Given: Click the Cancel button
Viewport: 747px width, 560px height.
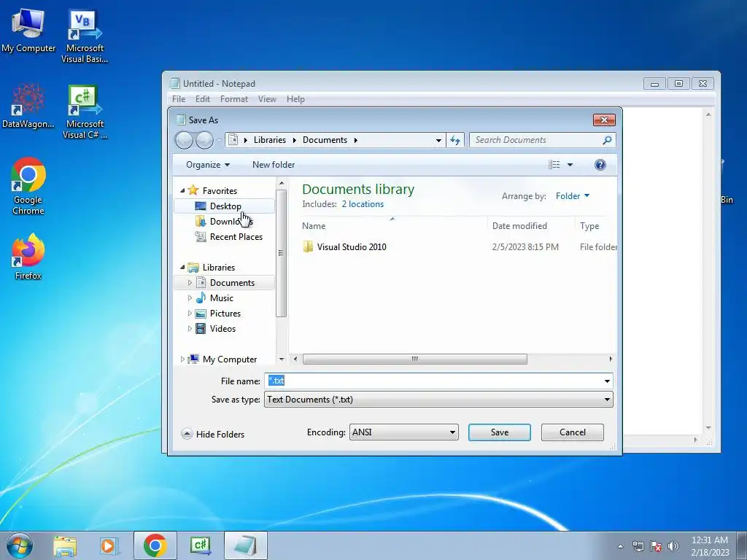Looking at the screenshot, I should pyautogui.click(x=572, y=432).
